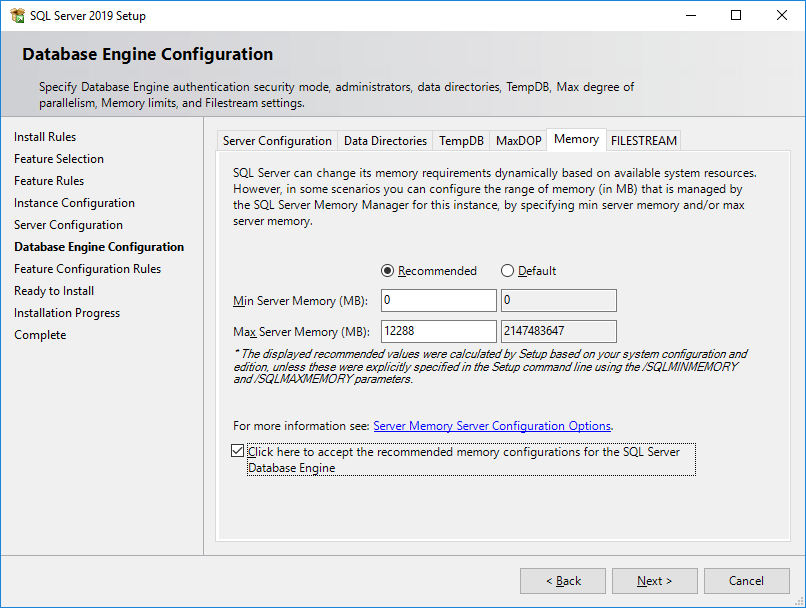Image resolution: width=806 pixels, height=608 pixels.
Task: Maximize the SQL Server 2019 Setup window
Action: [x=736, y=15]
